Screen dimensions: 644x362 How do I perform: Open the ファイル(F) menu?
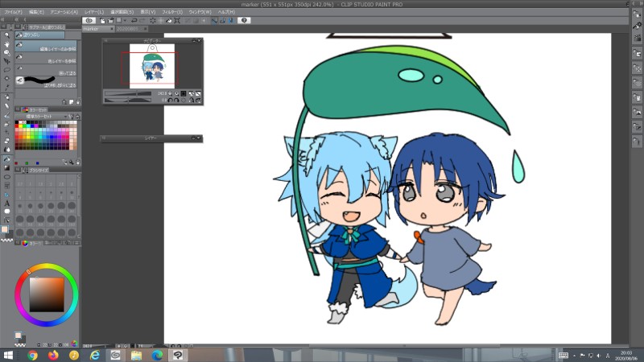click(x=13, y=12)
